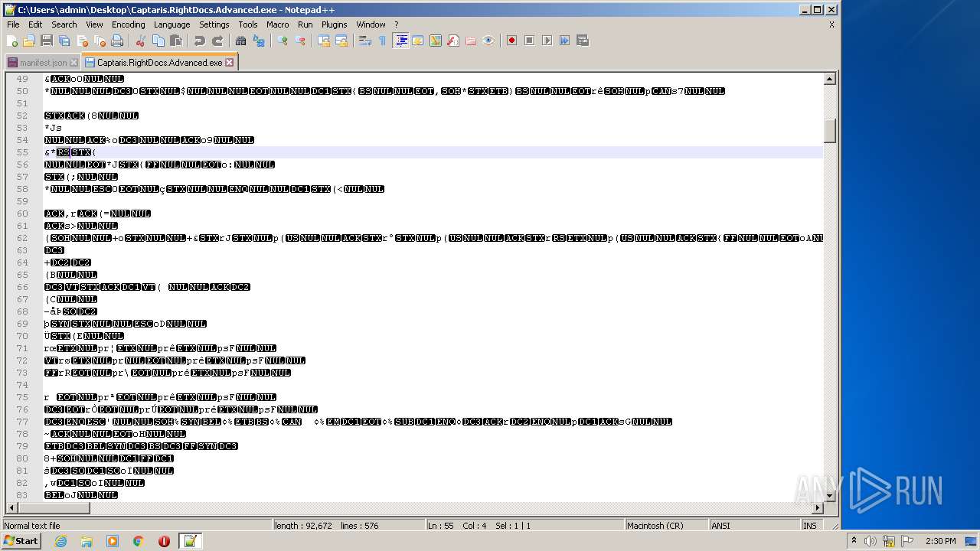Print the document using Print icon
This screenshot has width=980, height=551.
tap(117, 41)
